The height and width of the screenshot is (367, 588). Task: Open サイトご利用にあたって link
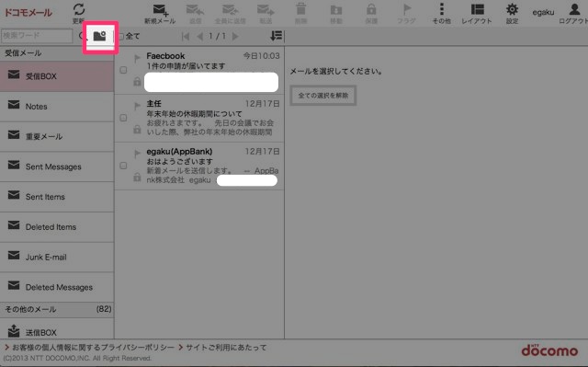226,348
